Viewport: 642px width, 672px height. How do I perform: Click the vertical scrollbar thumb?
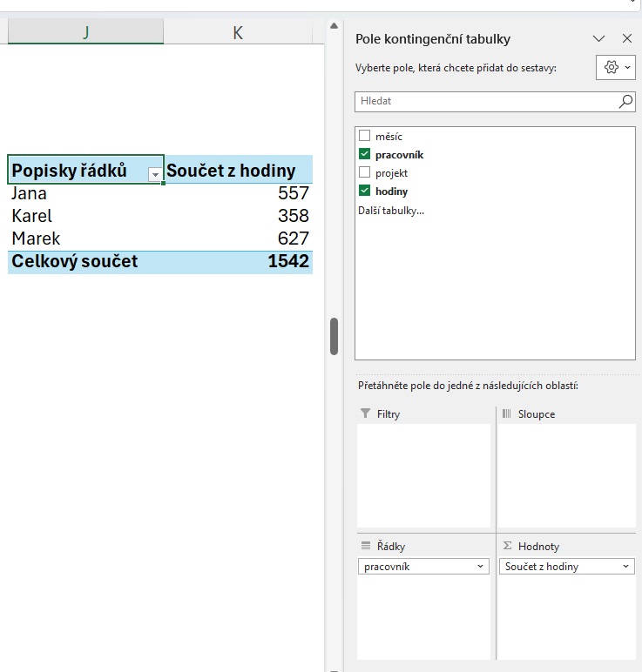(334, 336)
